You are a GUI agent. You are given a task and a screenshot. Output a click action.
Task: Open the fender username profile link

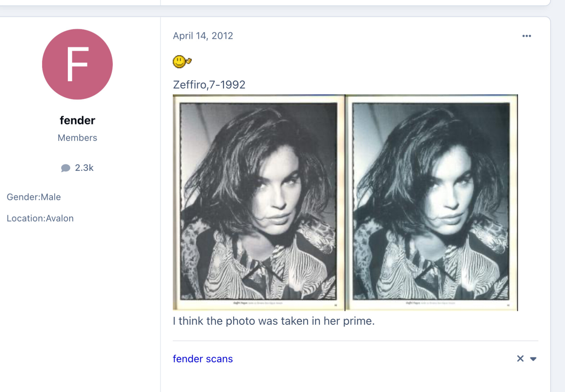tap(77, 120)
